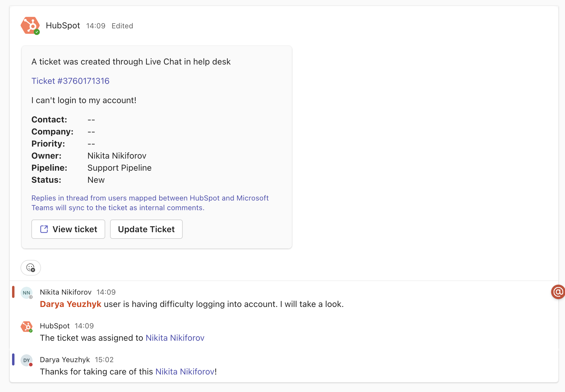
Task: Click the Nikita Nikiforov mention in Darya's reply
Action: (x=185, y=371)
